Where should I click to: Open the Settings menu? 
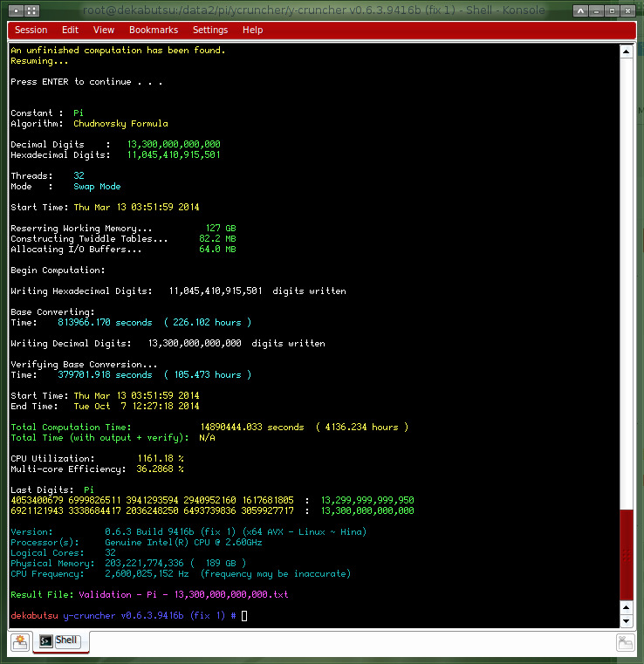tap(210, 30)
